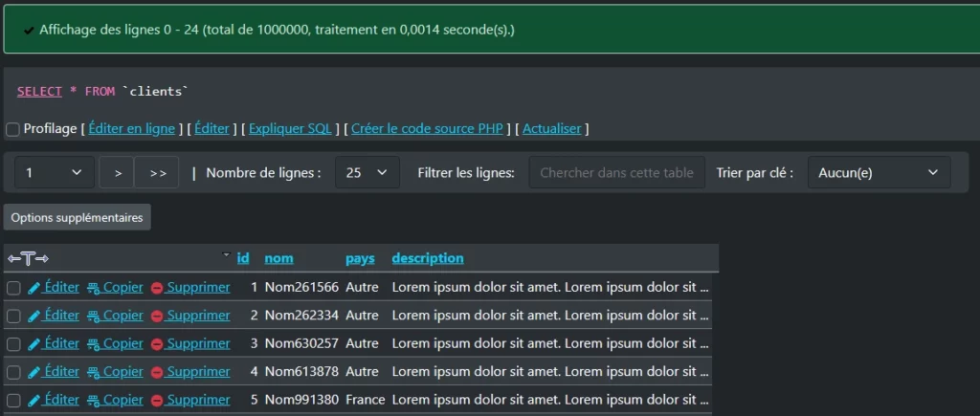The width and height of the screenshot is (980, 416).
Task: Click the copy icon in row Nom630257
Action: point(94,344)
